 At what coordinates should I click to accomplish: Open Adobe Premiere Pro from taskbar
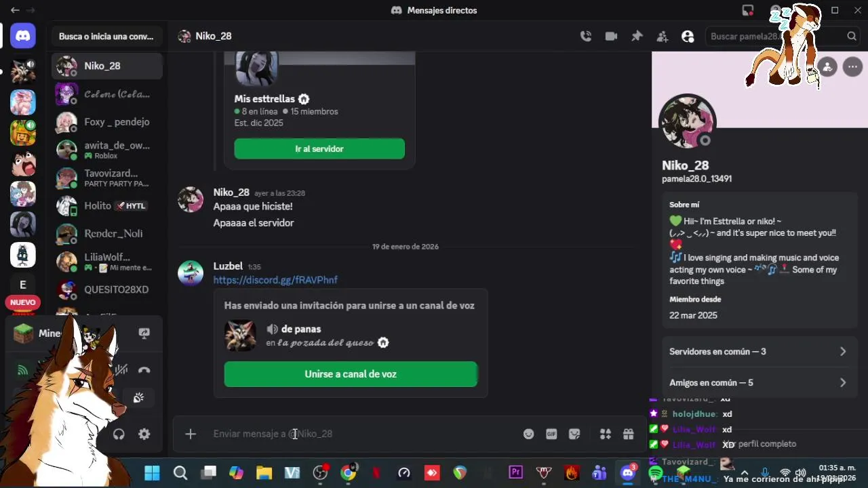(516, 473)
